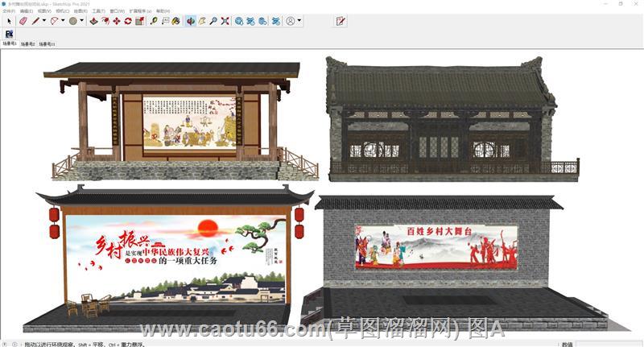Open the Extension Warehouse icon
Image resolution: width=644 pixels, height=347 pixels.
[262, 21]
